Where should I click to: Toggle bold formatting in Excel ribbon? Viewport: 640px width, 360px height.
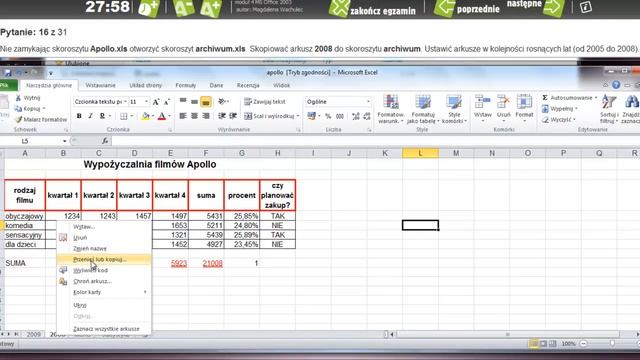[79, 116]
